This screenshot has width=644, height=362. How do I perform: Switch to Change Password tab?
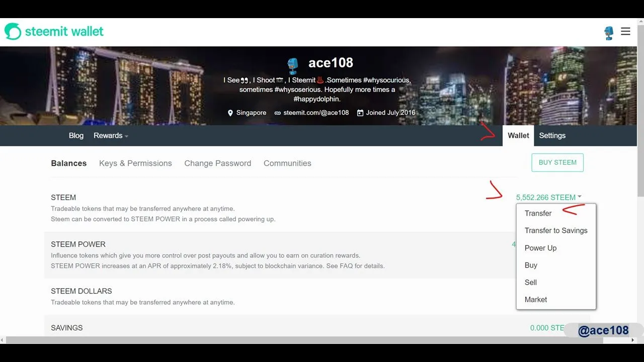[x=217, y=163]
